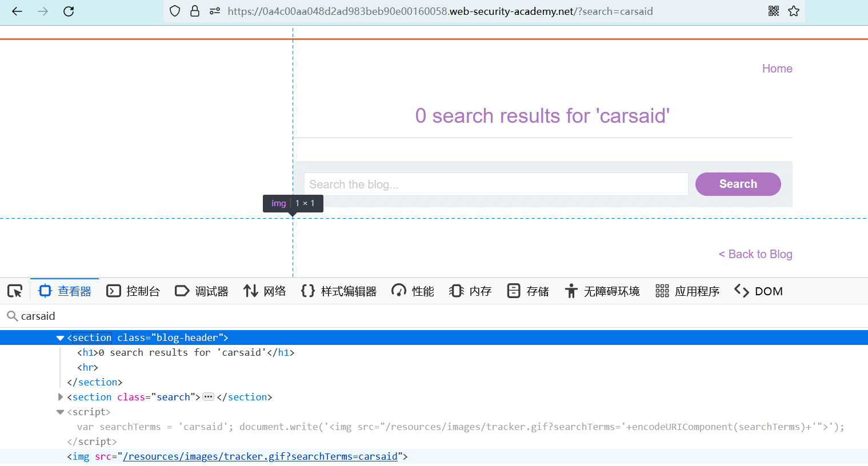Switch to the 查看器 (Inspector) tab

coord(65,291)
